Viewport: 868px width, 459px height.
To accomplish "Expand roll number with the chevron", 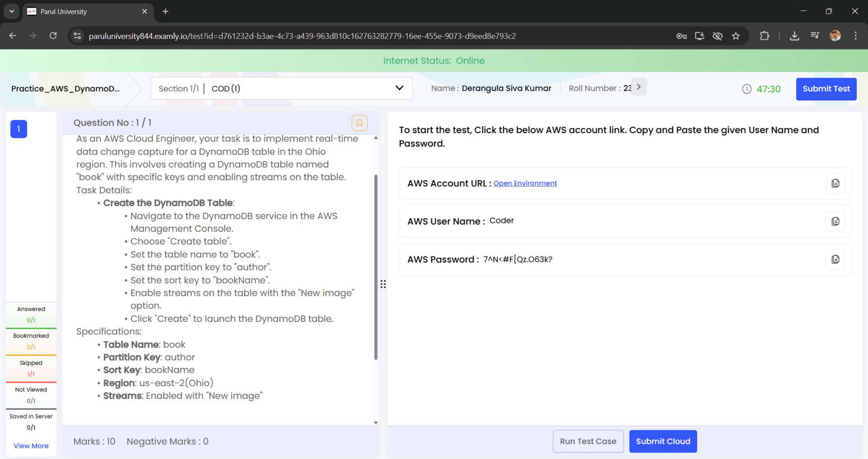I will coord(638,87).
